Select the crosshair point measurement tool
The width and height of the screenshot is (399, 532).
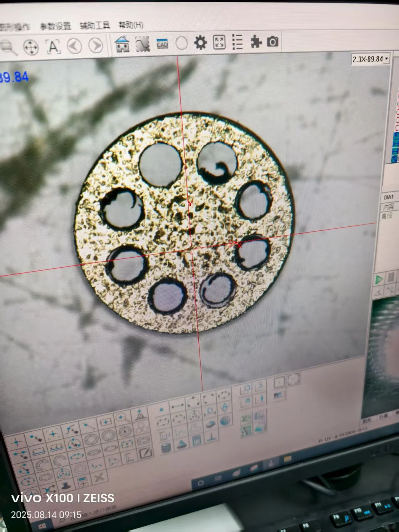click(x=16, y=442)
